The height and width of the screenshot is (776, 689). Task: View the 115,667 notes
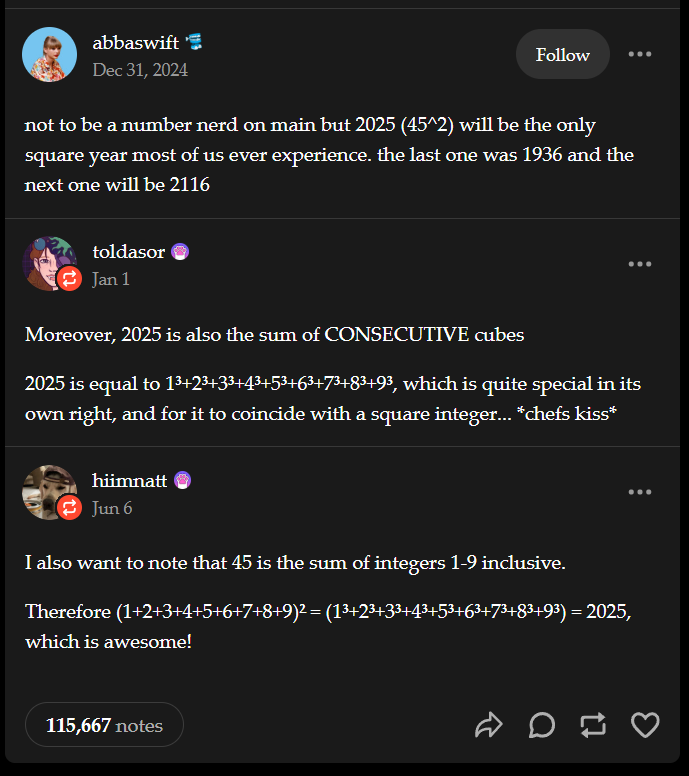104,725
